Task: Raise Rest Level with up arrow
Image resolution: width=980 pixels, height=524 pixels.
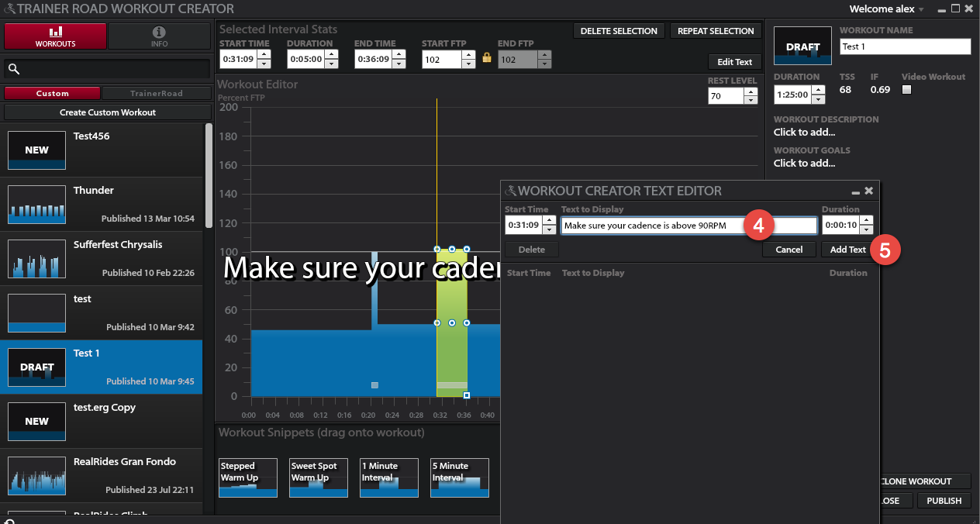Action: [x=751, y=91]
